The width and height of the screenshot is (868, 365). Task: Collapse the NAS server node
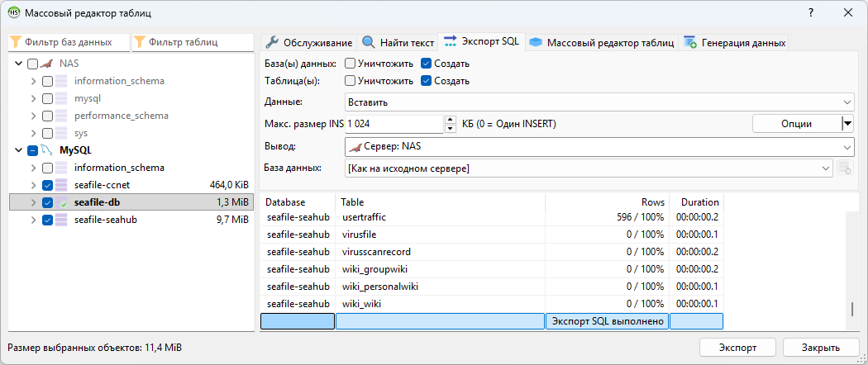19,64
